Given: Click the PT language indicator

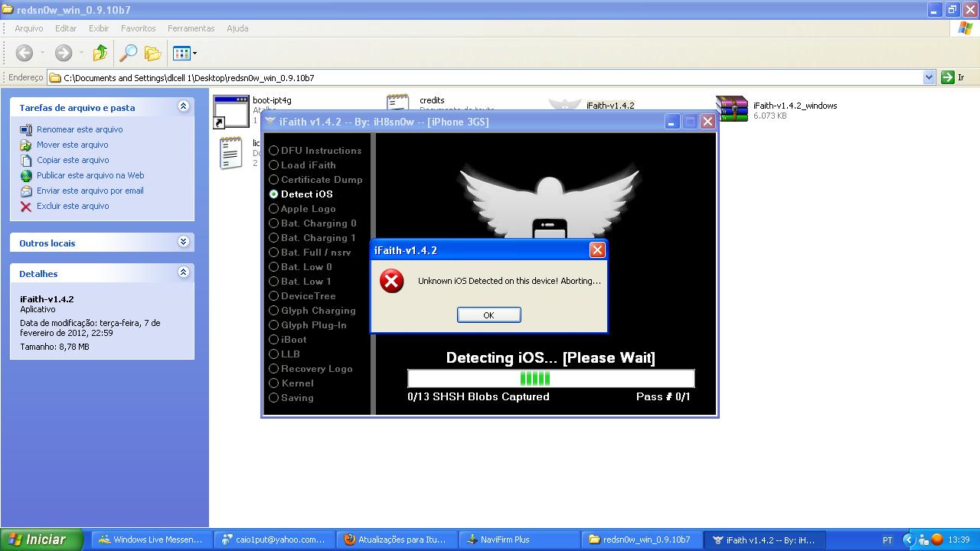Looking at the screenshot, I should coord(887,540).
